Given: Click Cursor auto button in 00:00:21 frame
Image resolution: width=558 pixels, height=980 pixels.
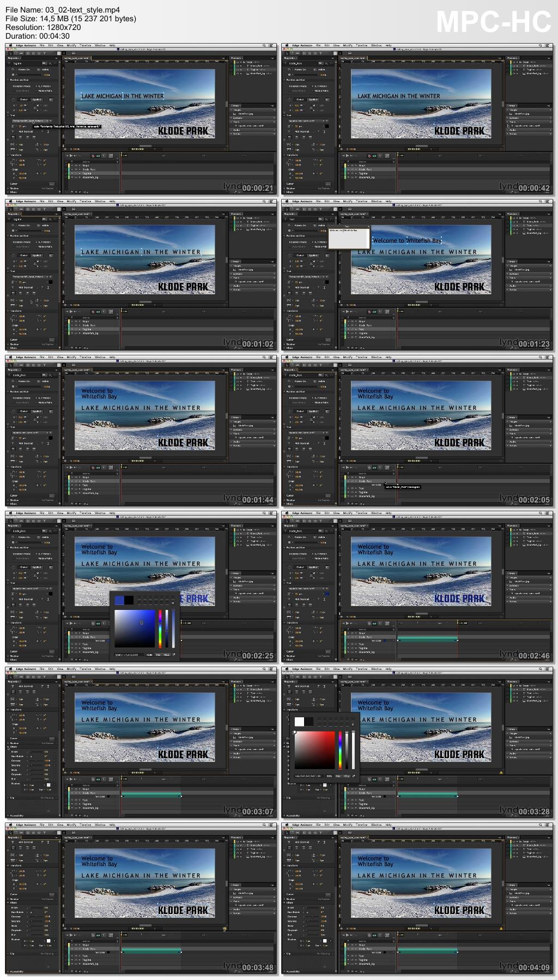Looking at the screenshot, I should click(x=51, y=184).
